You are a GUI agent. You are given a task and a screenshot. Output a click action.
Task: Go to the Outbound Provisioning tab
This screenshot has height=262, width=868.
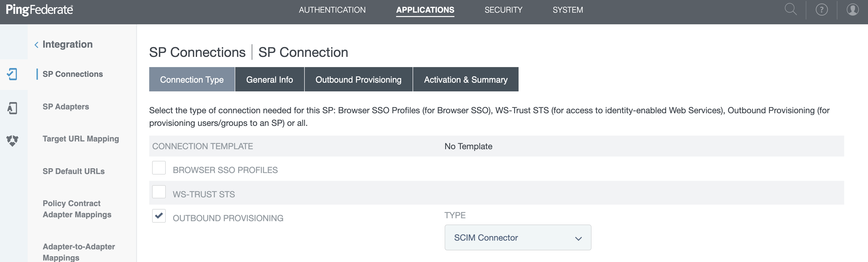click(358, 79)
